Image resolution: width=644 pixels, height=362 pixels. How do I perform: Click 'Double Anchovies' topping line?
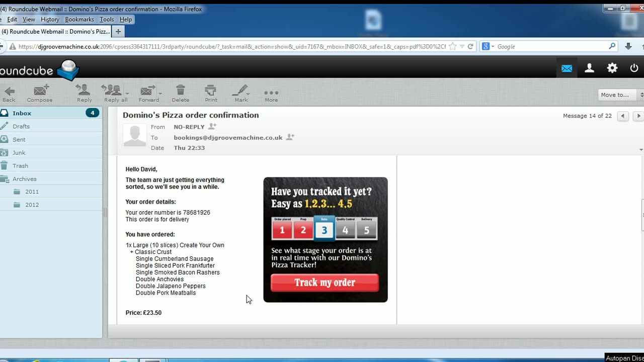click(159, 279)
